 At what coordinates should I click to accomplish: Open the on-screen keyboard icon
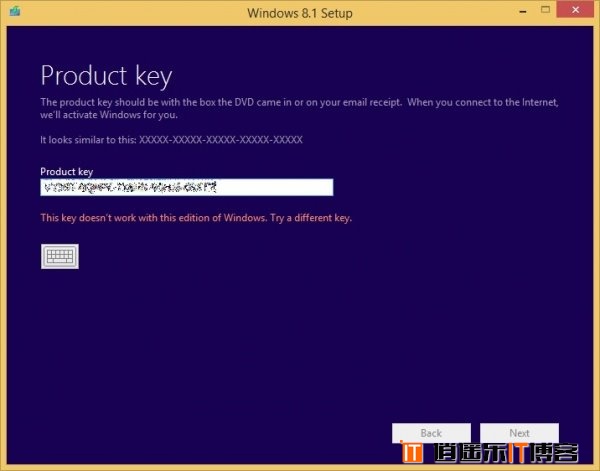60,256
